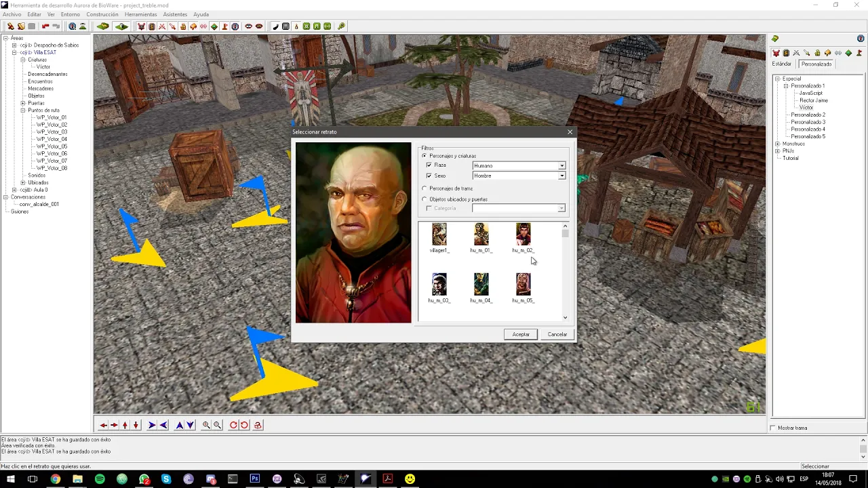Collapse the Puntos de ruta node
This screenshot has width=868, height=488.
[22, 110]
